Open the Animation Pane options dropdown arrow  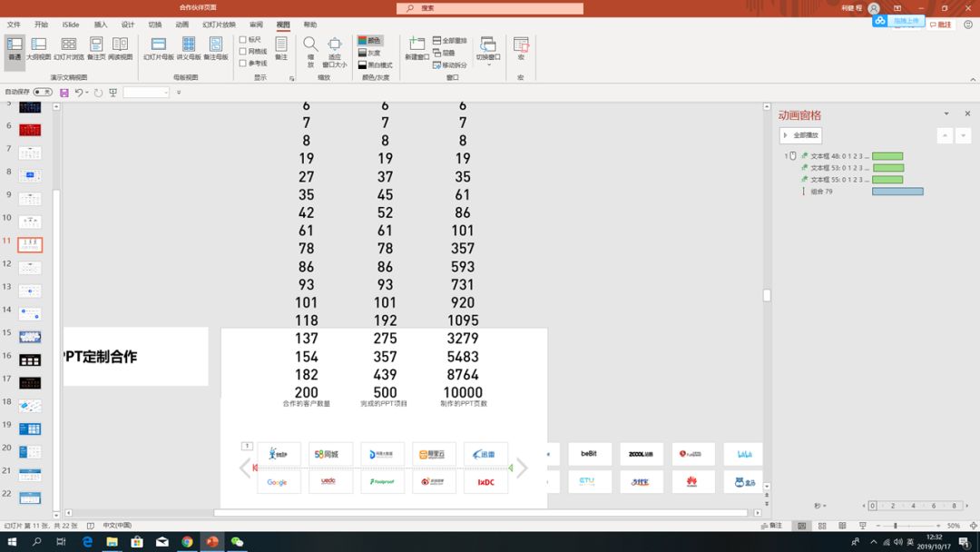tap(946, 114)
